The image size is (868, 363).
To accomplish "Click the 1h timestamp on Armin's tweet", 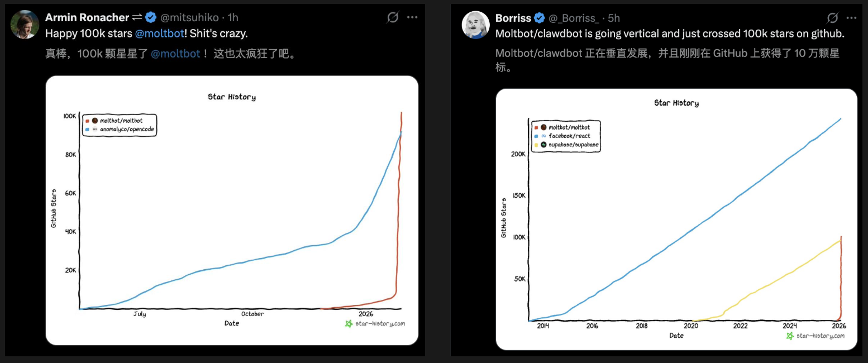I will (x=233, y=17).
